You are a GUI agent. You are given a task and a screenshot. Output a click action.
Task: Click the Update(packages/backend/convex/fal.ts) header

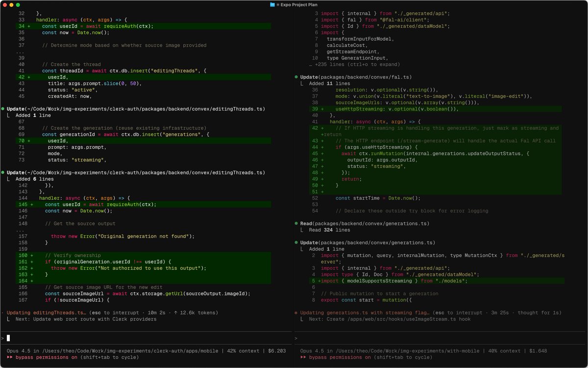tap(356, 77)
